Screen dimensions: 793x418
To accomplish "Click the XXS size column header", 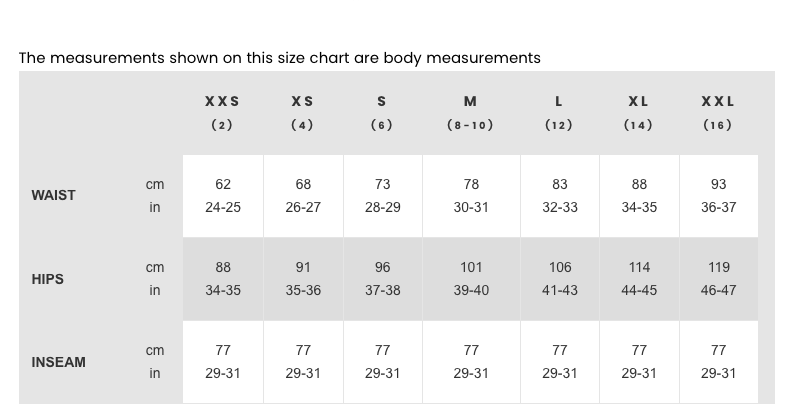I will 222,112.
